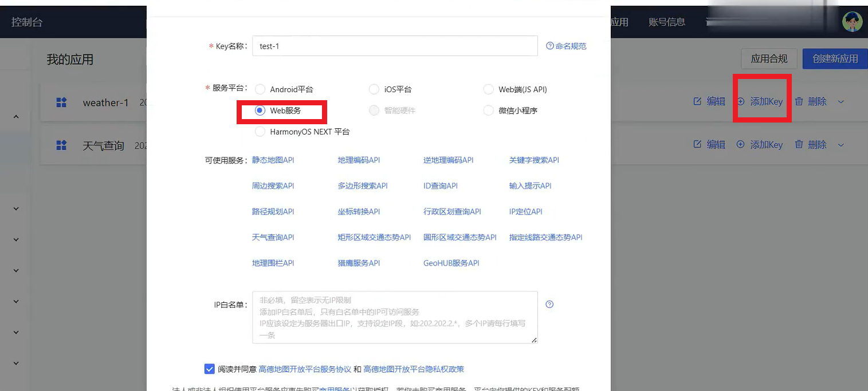Viewport: 868px width, 391px height.
Task: Open the 地理编码API link
Action: [x=359, y=160]
